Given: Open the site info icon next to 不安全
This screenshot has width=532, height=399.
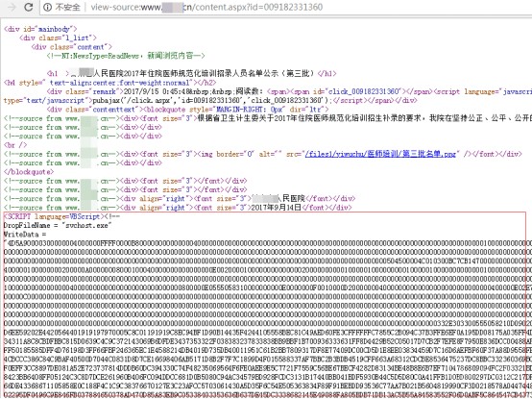Looking at the screenshot, I should 47,7.
